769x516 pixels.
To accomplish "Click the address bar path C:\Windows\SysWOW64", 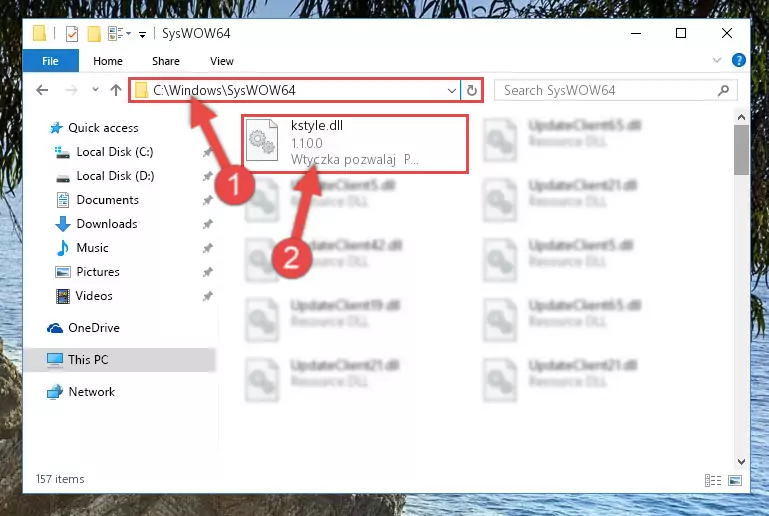I will coord(224,90).
